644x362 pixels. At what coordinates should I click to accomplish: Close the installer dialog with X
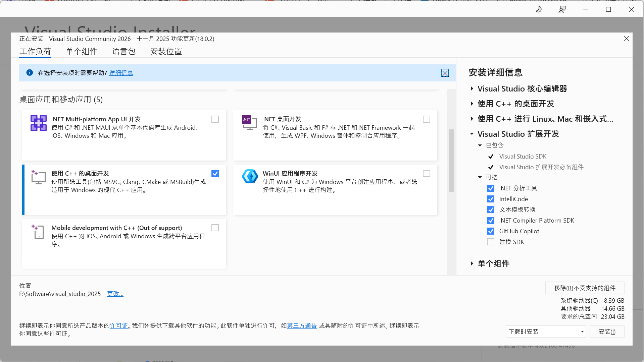(x=626, y=39)
